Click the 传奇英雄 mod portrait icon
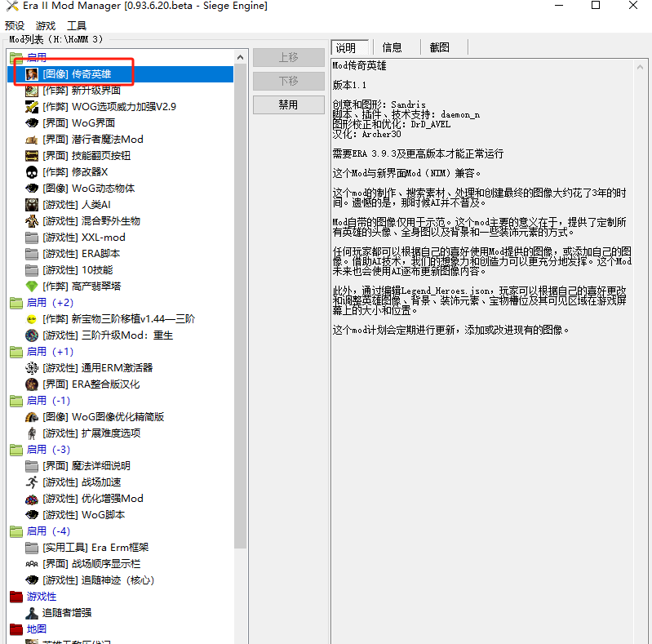Image resolution: width=652 pixels, height=644 pixels. [32, 74]
